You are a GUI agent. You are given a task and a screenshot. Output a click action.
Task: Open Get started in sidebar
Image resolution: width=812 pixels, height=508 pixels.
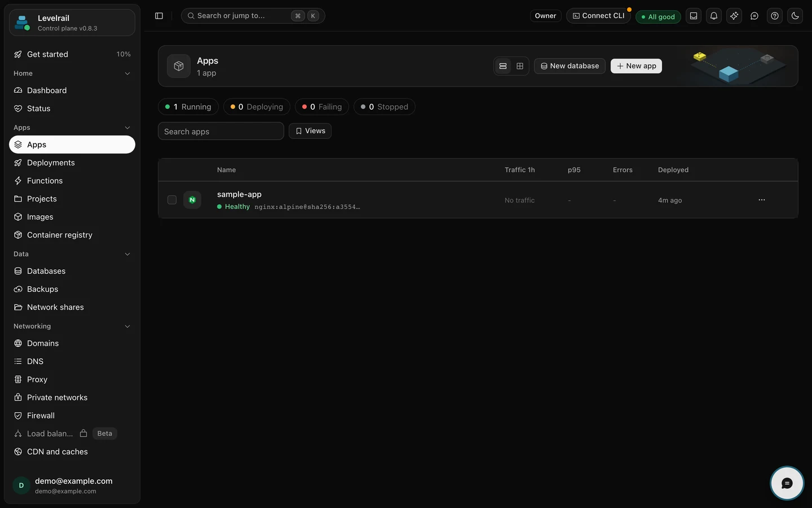72,54
